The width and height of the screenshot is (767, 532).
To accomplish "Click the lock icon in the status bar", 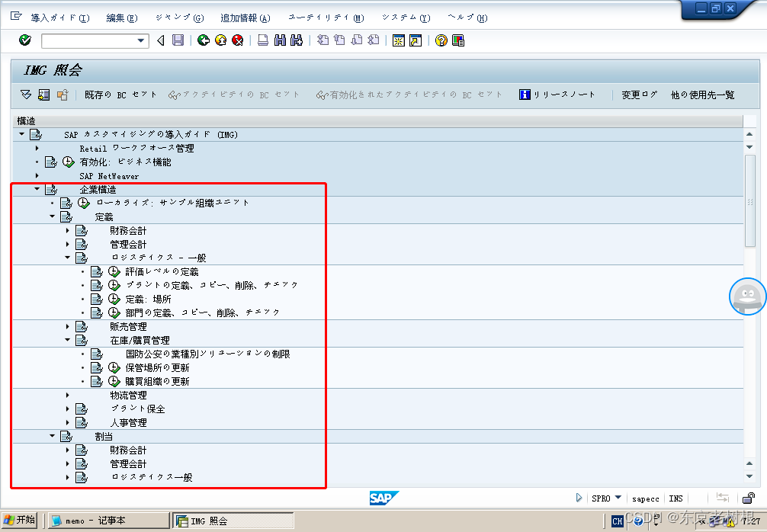I will click(749, 498).
